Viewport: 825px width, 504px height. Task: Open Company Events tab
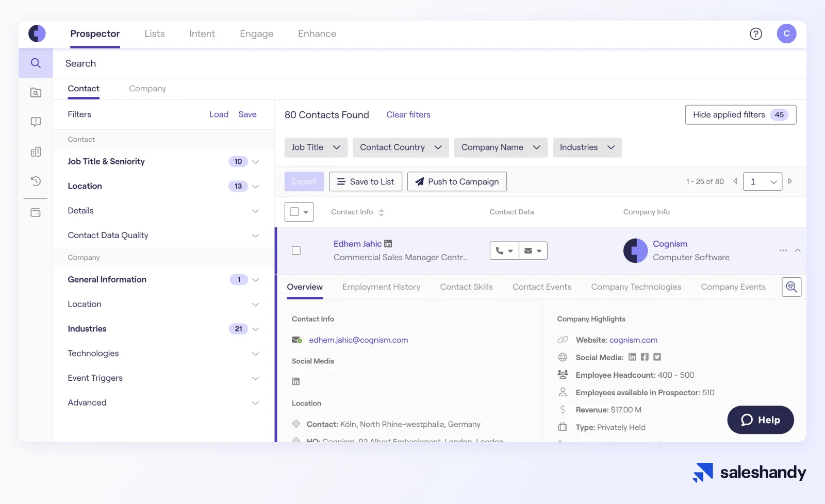(x=733, y=287)
